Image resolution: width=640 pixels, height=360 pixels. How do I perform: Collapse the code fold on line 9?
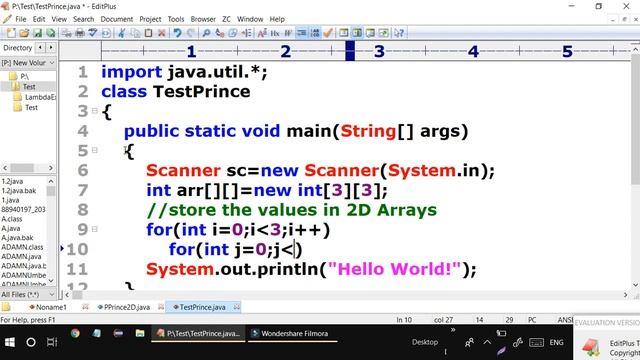coord(95,229)
